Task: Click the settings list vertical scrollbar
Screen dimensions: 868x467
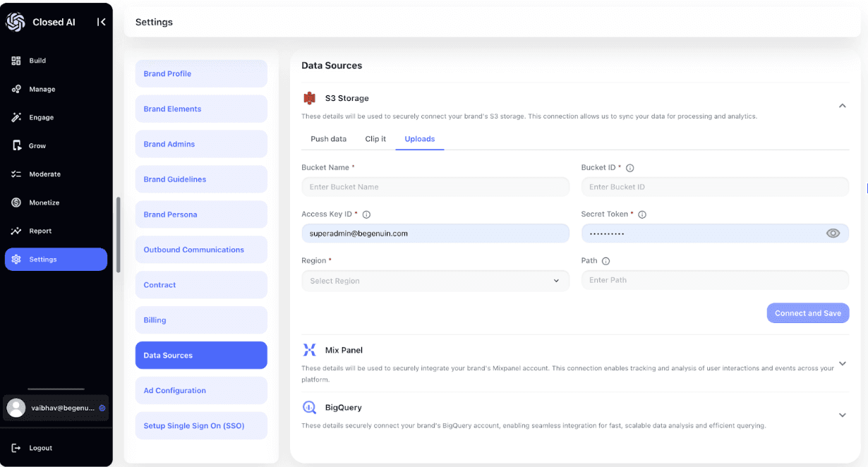Action: coord(119,234)
